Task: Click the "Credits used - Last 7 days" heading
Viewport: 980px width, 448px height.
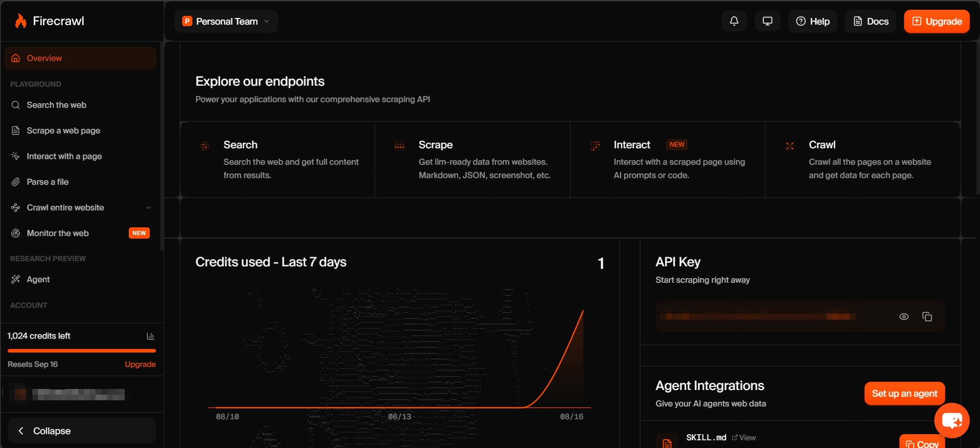Action: (271, 262)
